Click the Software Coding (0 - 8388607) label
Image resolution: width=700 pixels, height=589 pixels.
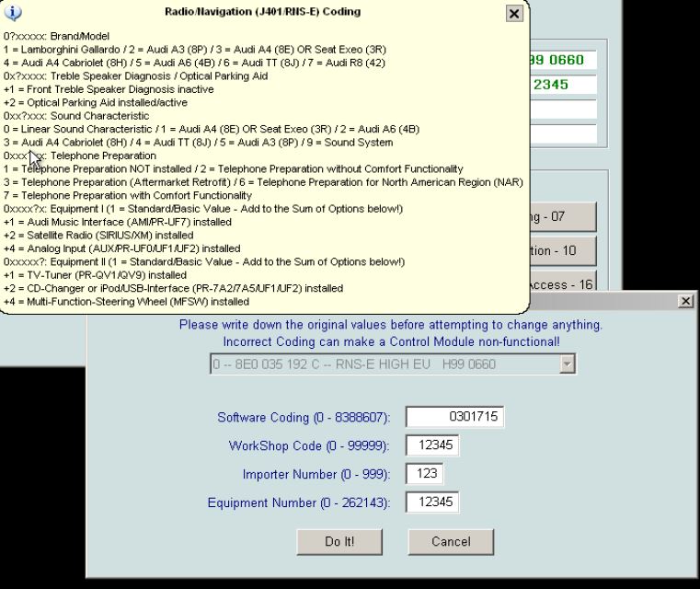(x=304, y=418)
